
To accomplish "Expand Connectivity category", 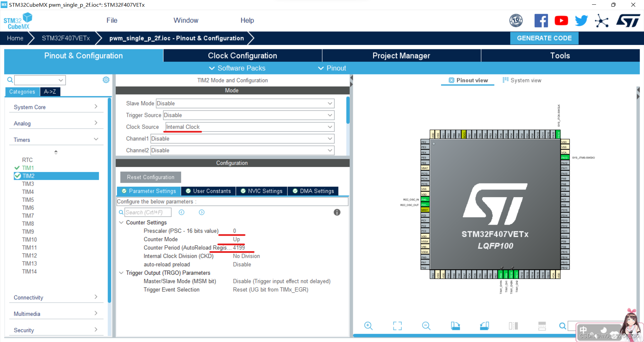I will 56,297.
